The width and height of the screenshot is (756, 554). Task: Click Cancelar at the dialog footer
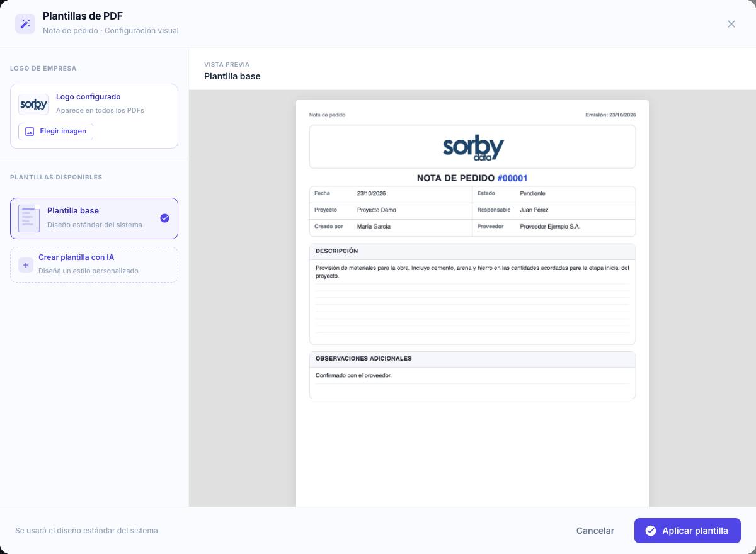tap(595, 531)
